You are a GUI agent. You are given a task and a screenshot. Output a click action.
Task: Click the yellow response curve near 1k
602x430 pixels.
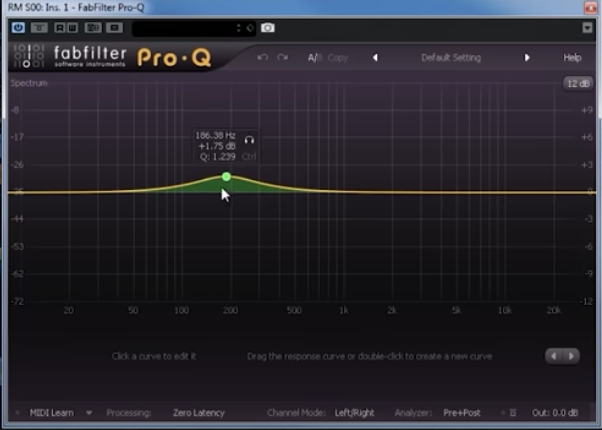(344, 191)
